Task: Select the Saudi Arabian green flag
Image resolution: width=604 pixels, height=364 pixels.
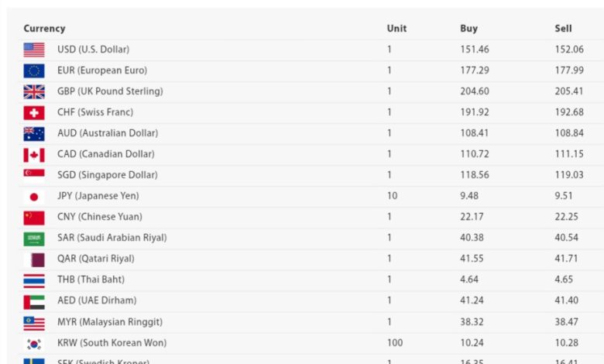Action: pyautogui.click(x=34, y=239)
